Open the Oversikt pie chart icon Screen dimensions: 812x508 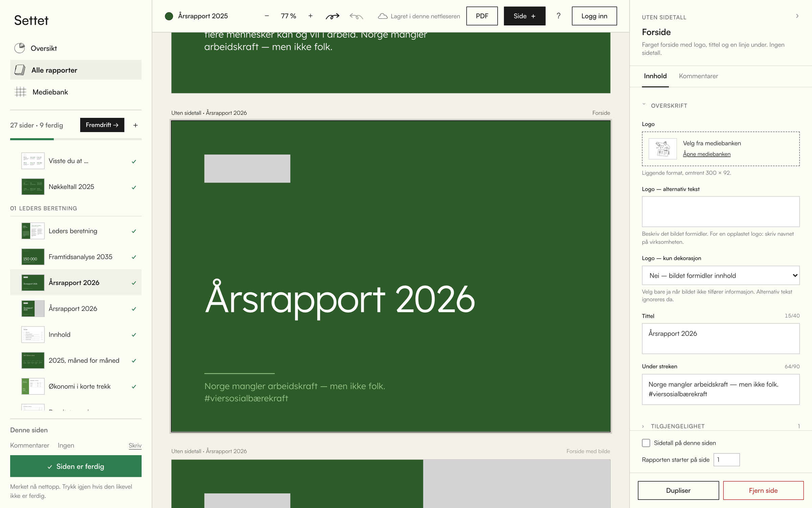coord(20,48)
